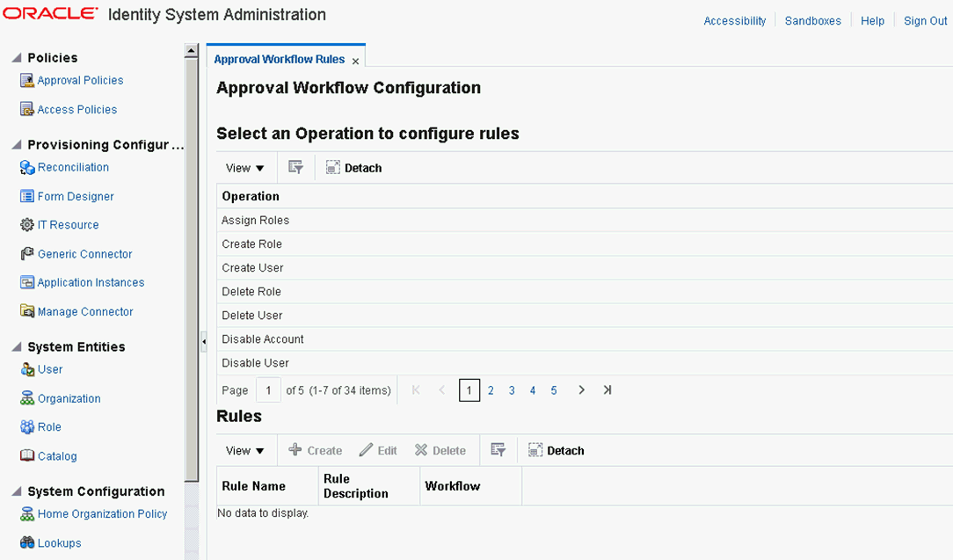Collapse the navigation pane with the splitter arrow
The image size is (953, 560).
coord(204,342)
